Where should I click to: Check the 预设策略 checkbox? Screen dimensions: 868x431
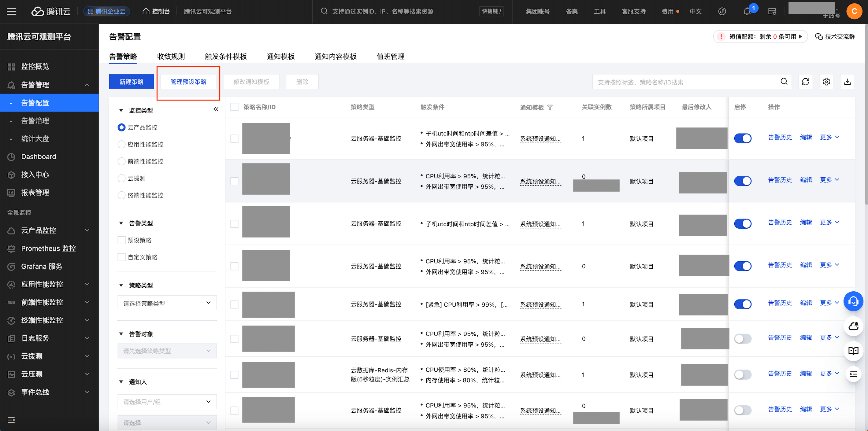(121, 240)
